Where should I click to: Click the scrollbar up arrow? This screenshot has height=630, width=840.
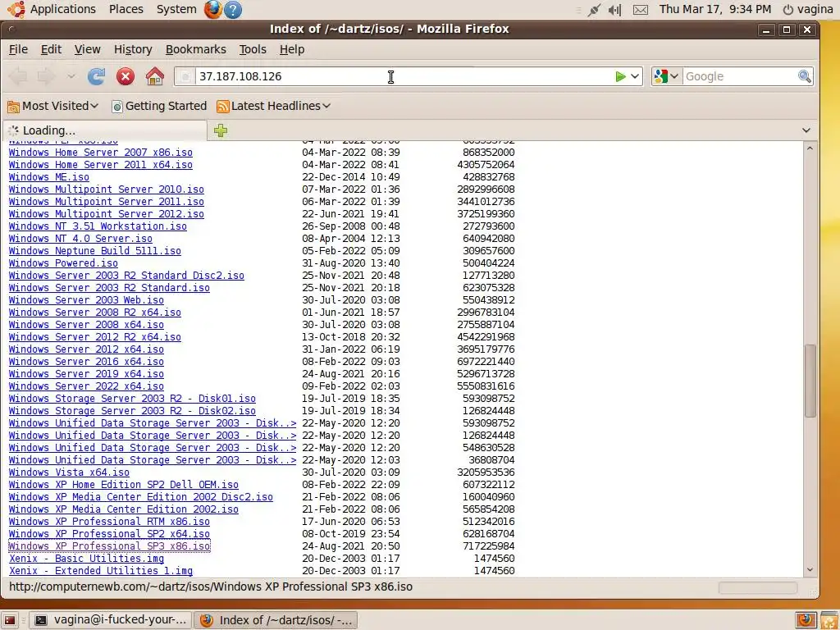(x=810, y=148)
